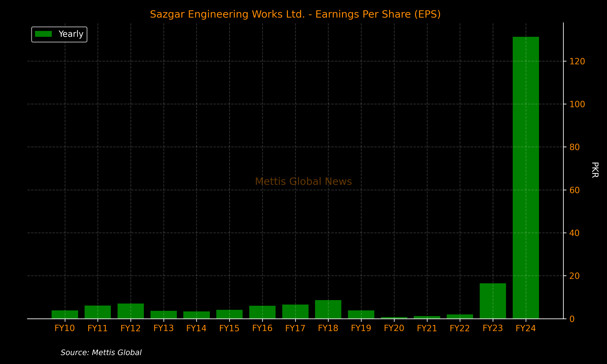Select the tall FY24 bar
Viewport: 607px width, 364px height.
[x=526, y=178]
